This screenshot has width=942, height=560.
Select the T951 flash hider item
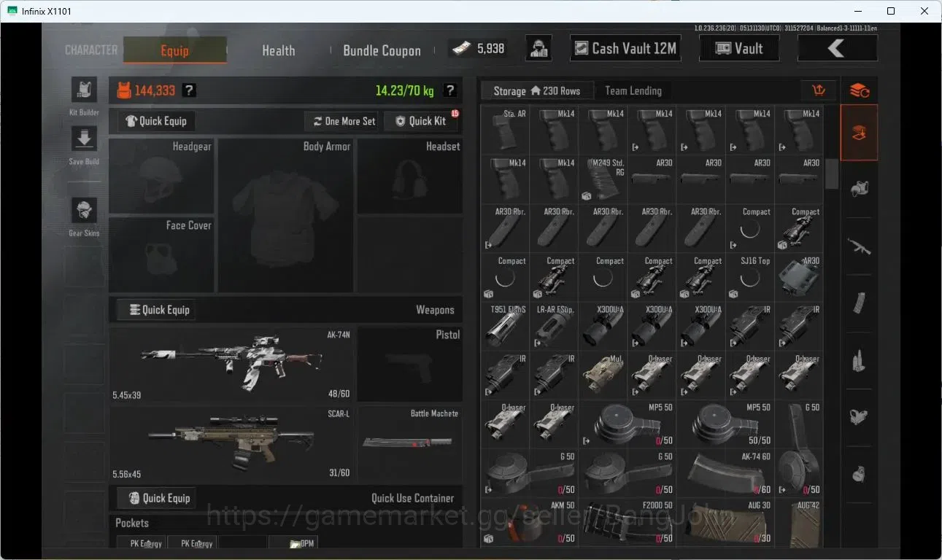[x=506, y=325]
